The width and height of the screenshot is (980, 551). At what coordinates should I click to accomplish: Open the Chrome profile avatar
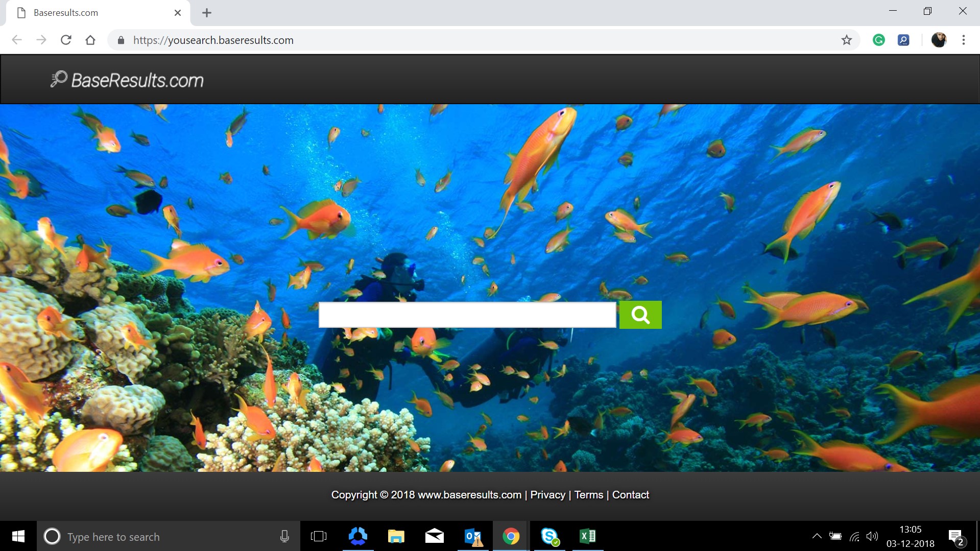(939, 40)
